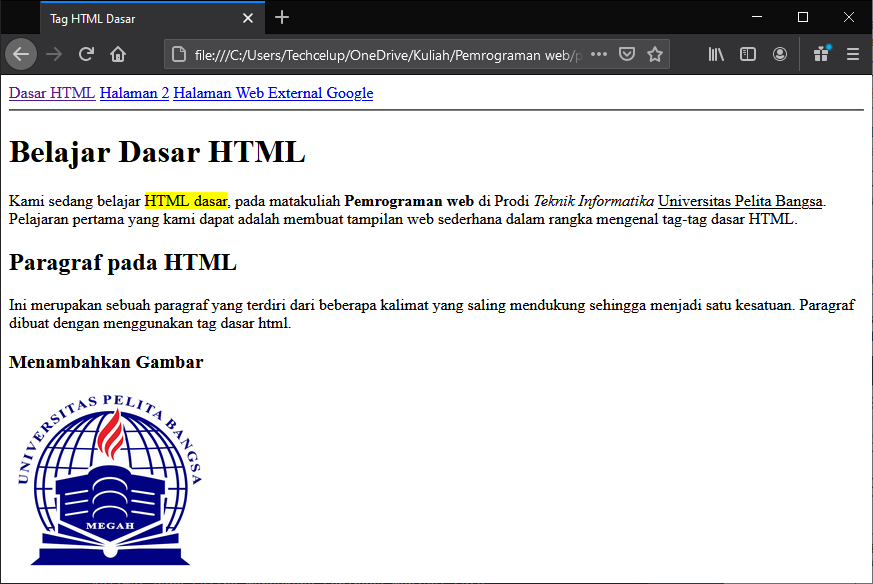
Task: Toggle the bookmark star for this page
Action: (655, 55)
